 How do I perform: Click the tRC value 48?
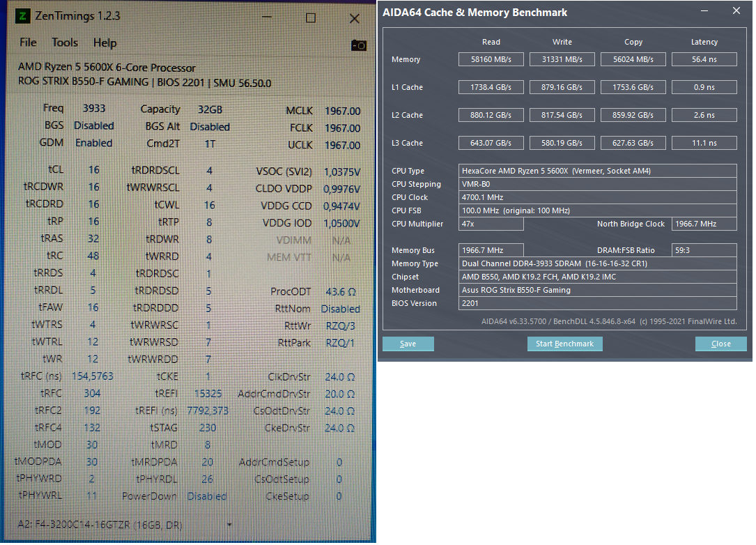click(x=93, y=256)
